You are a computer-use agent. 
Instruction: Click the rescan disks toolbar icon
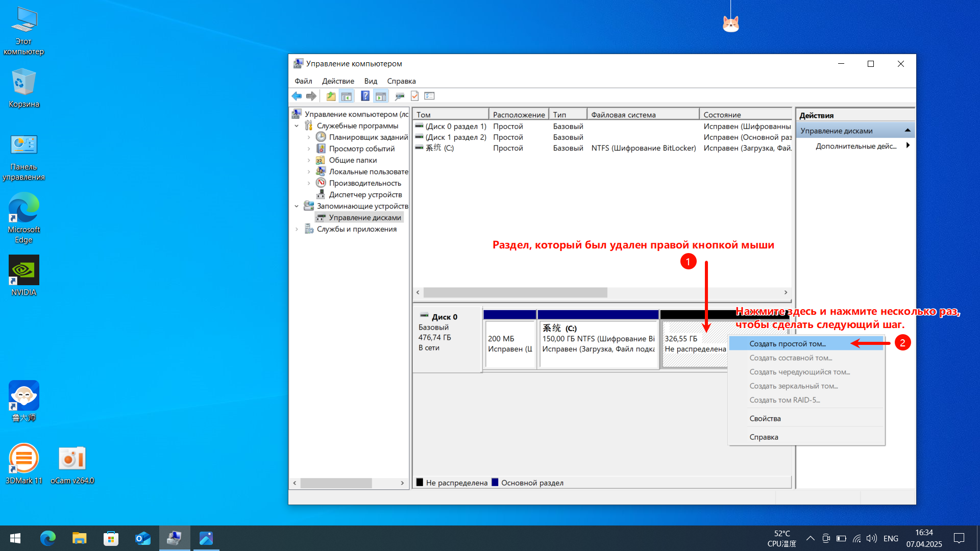(x=400, y=96)
